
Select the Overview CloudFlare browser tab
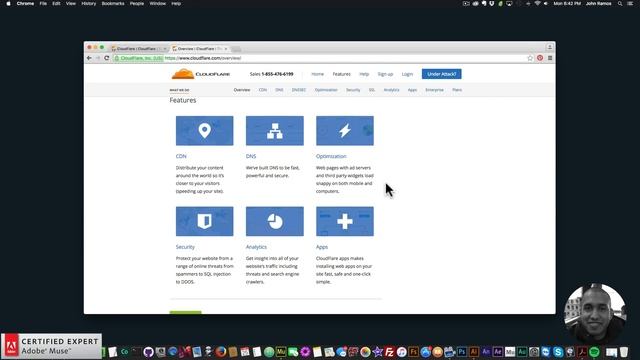[x=200, y=49]
